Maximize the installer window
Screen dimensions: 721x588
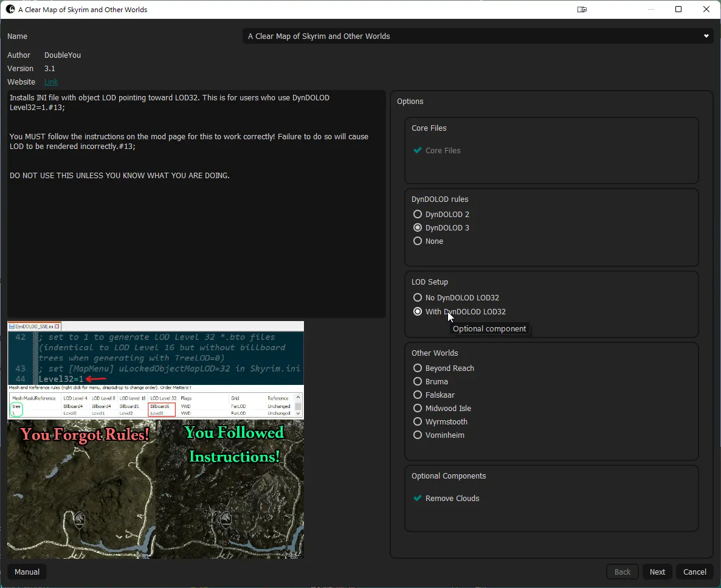pyautogui.click(x=678, y=9)
